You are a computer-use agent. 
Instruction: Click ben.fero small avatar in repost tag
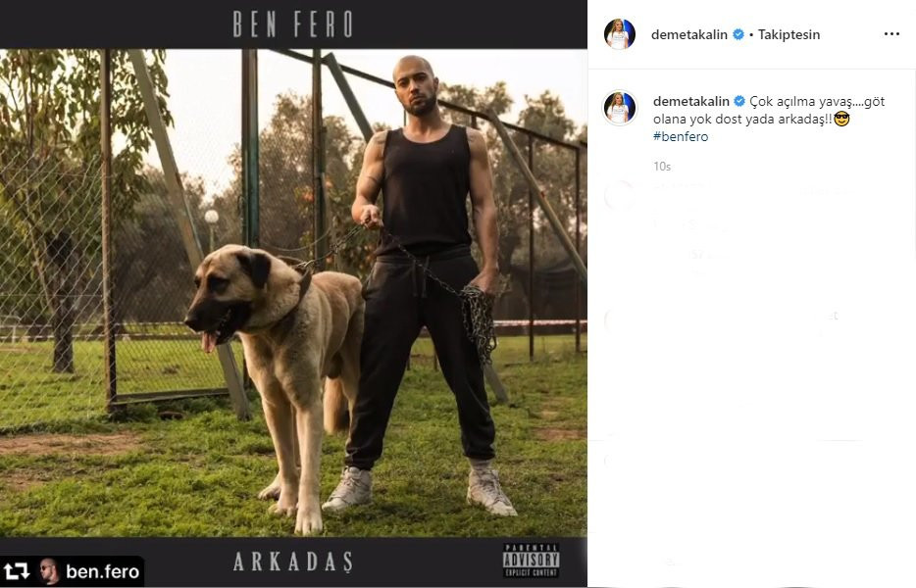(x=49, y=571)
